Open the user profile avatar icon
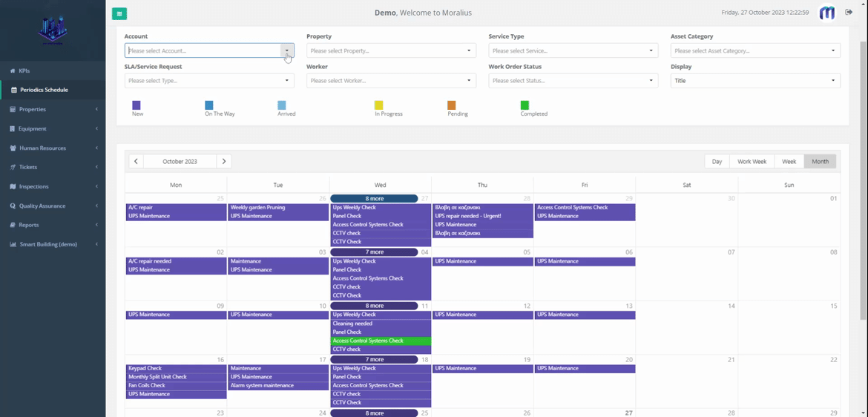The height and width of the screenshot is (417, 868). click(826, 13)
